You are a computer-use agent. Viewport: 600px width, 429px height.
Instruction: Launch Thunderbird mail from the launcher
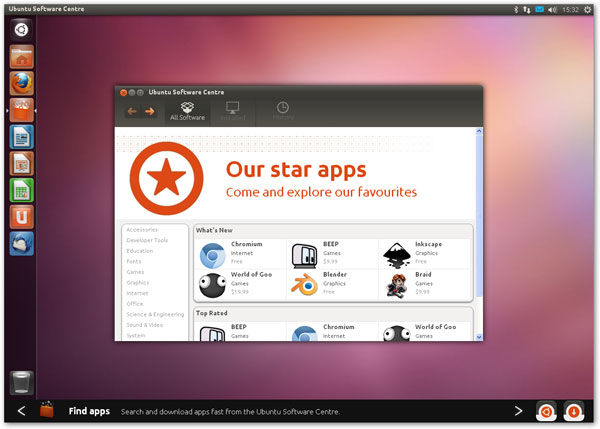21,244
